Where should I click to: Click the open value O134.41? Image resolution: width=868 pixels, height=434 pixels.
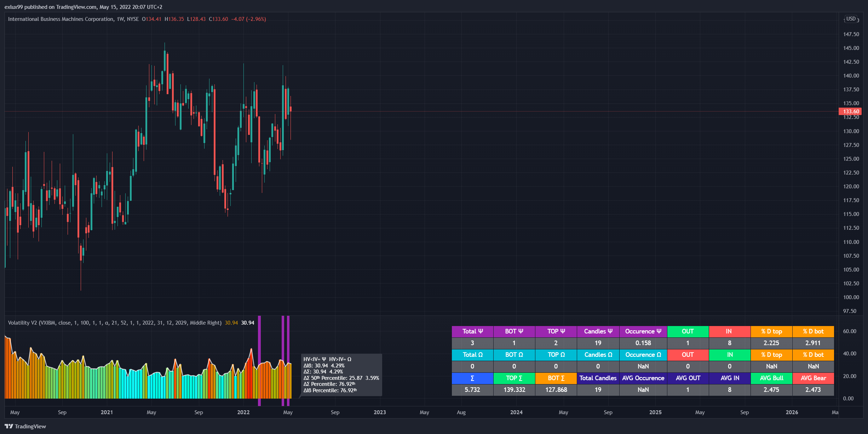[x=151, y=19]
